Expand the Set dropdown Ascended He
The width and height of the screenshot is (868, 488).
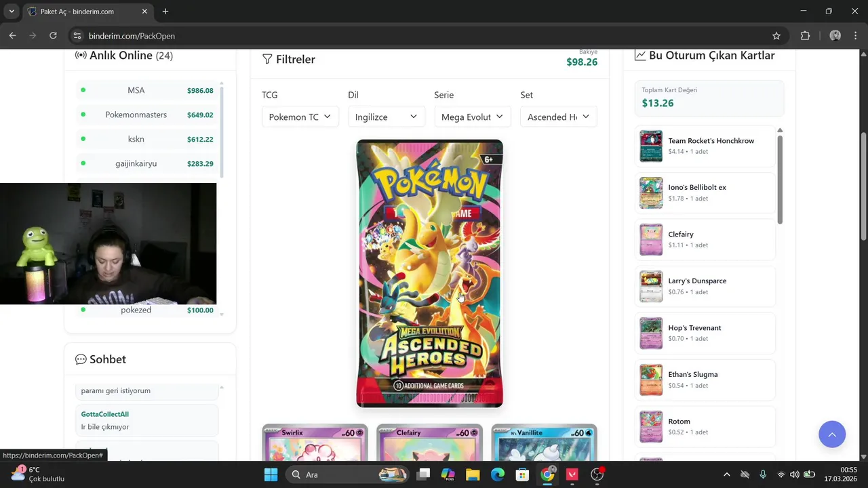tap(558, 117)
